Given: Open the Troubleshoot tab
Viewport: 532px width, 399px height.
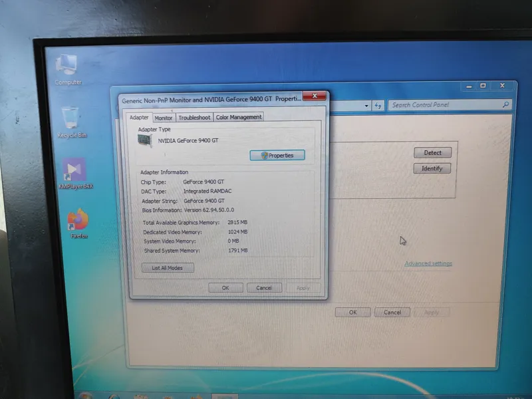Looking at the screenshot, I should pyautogui.click(x=194, y=118).
